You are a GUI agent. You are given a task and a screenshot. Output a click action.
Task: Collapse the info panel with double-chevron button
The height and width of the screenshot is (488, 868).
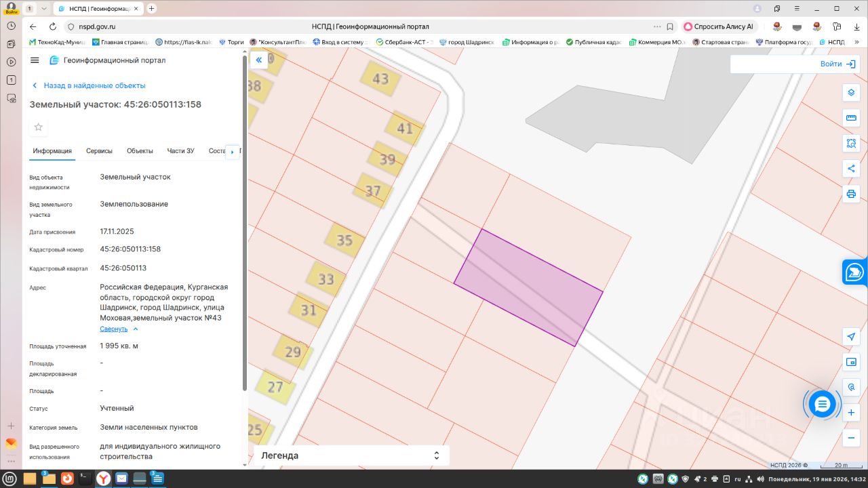click(x=258, y=60)
